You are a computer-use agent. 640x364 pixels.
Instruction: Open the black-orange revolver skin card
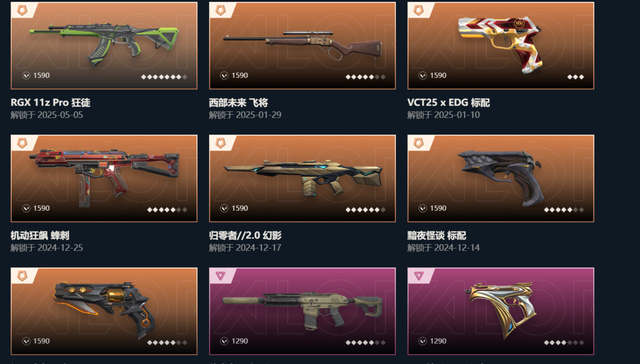coord(104,311)
